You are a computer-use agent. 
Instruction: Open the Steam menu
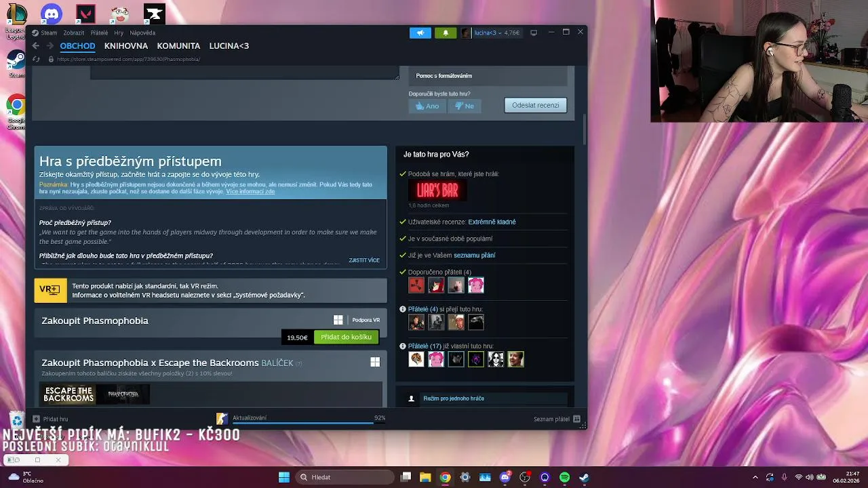[49, 33]
